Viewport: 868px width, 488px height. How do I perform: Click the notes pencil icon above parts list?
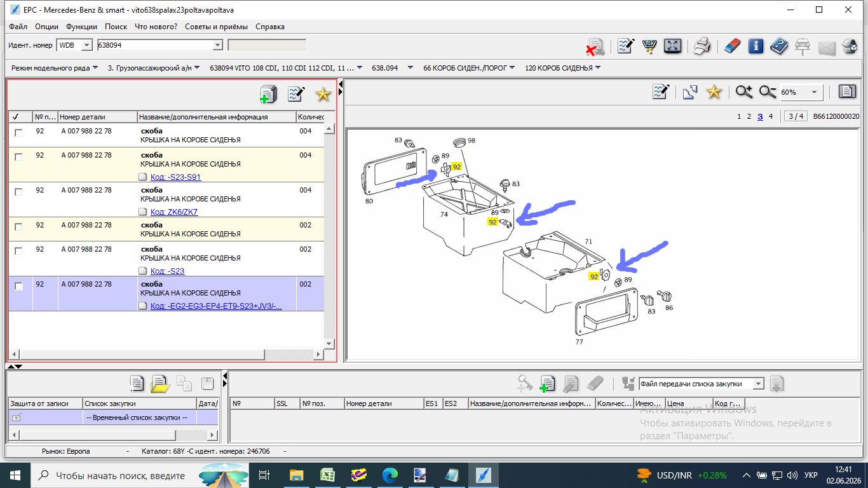pos(296,94)
